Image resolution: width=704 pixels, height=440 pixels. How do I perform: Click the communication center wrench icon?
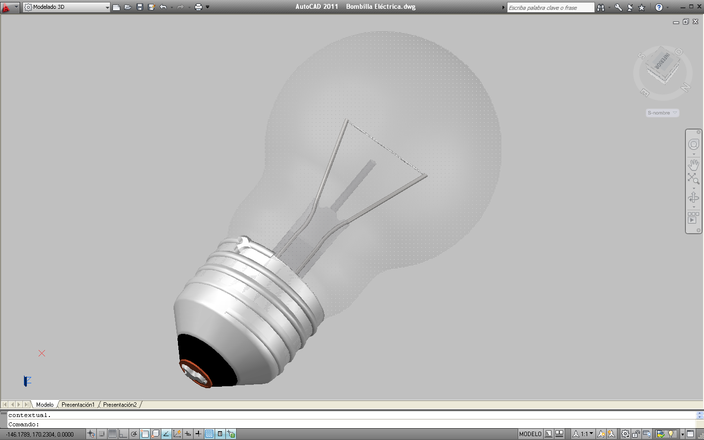tap(618, 8)
